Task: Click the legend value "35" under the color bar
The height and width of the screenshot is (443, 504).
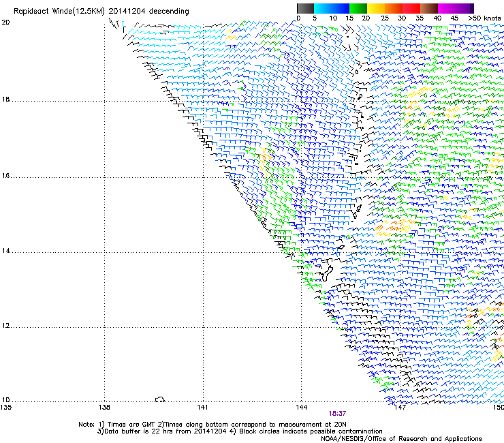Action: click(420, 18)
